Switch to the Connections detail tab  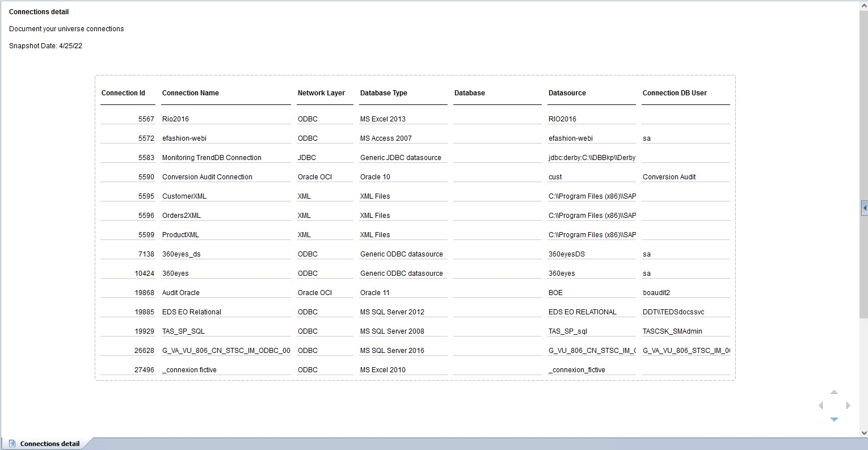49,444
